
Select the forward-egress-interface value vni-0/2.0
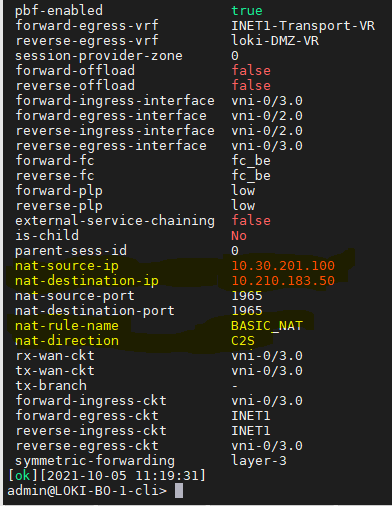tap(267, 116)
